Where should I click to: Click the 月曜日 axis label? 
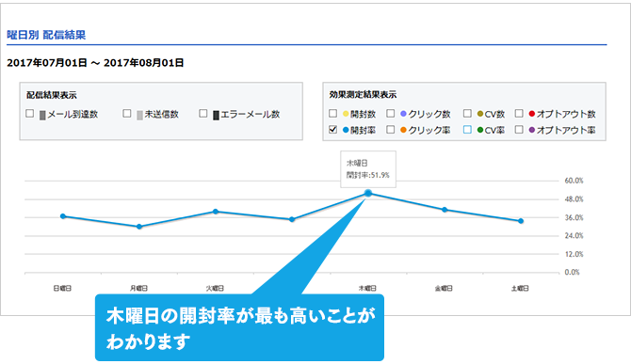click(x=138, y=288)
